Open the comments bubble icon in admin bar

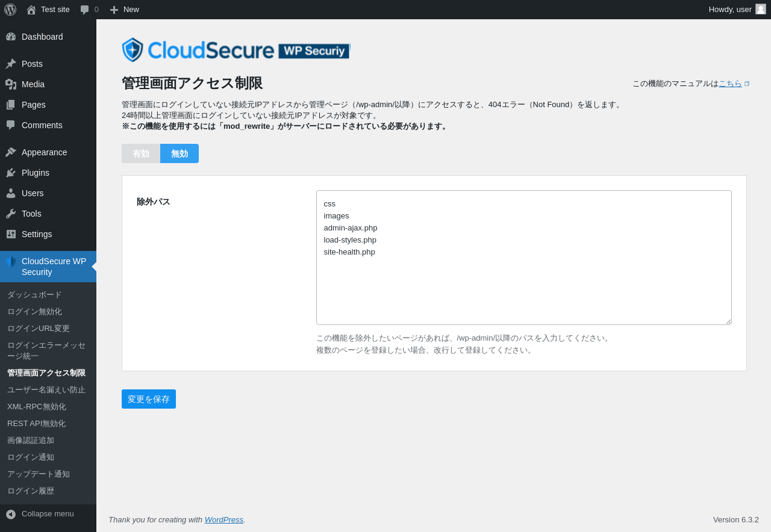point(85,10)
